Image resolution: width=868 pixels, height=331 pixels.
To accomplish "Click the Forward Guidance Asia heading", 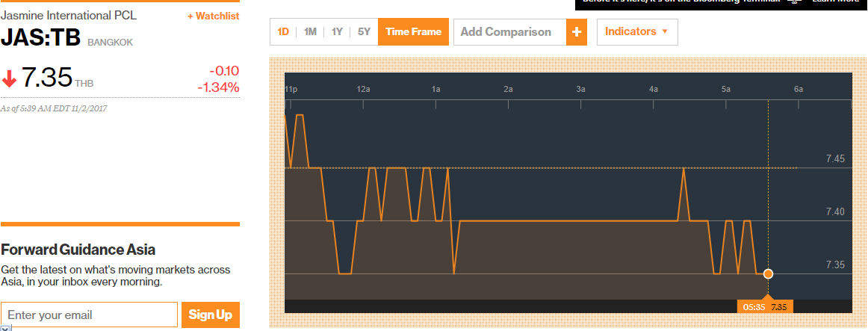I will [78, 250].
